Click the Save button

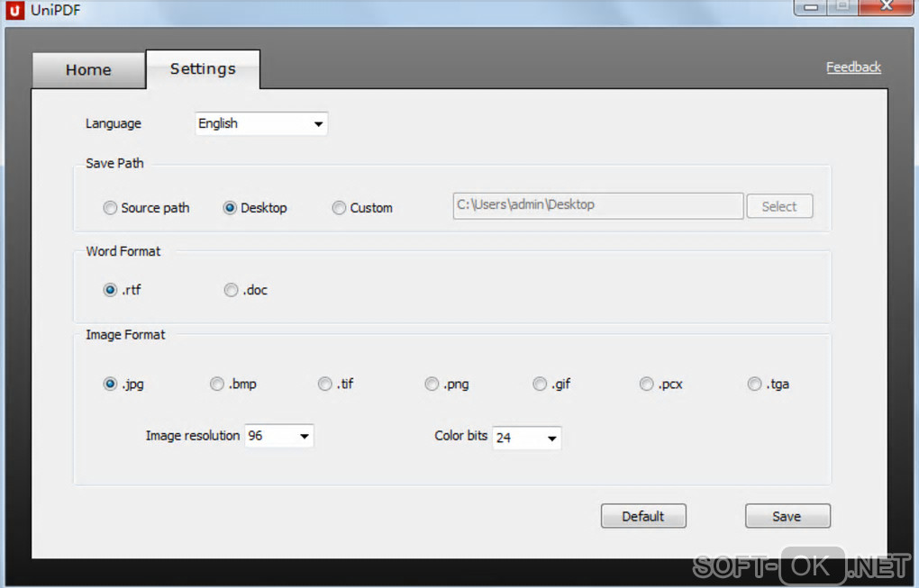pyautogui.click(x=787, y=516)
